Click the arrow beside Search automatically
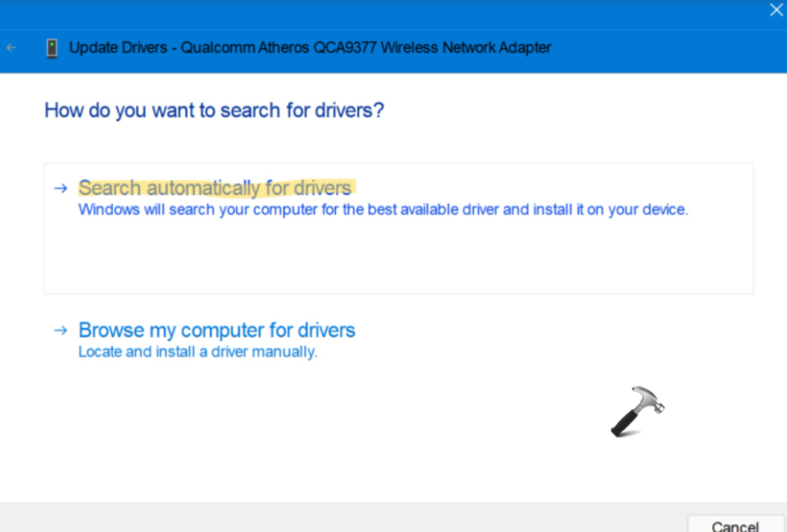Screen dimensions: 787x532 pyautogui.click(x=60, y=188)
